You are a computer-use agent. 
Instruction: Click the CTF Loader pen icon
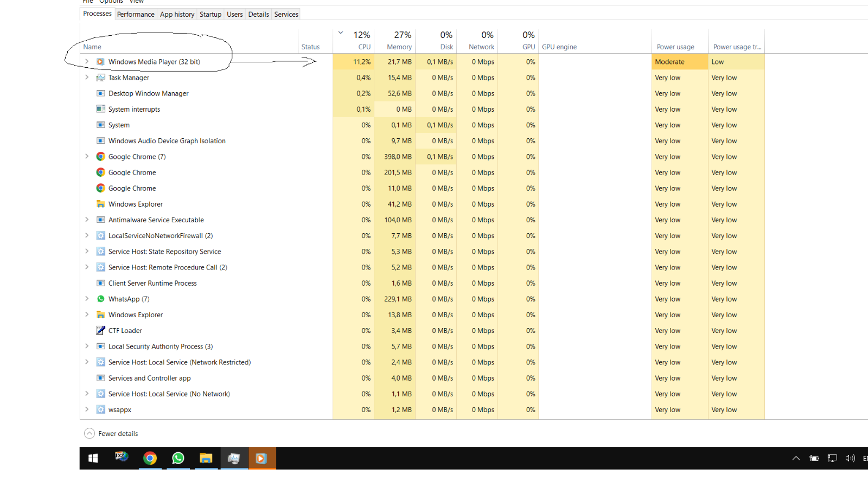click(x=100, y=330)
